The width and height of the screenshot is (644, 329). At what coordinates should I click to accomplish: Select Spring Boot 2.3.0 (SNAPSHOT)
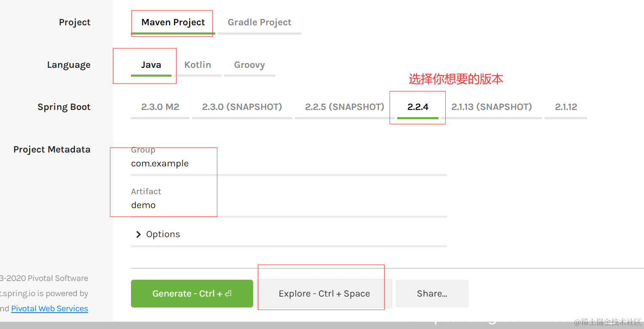click(x=242, y=107)
